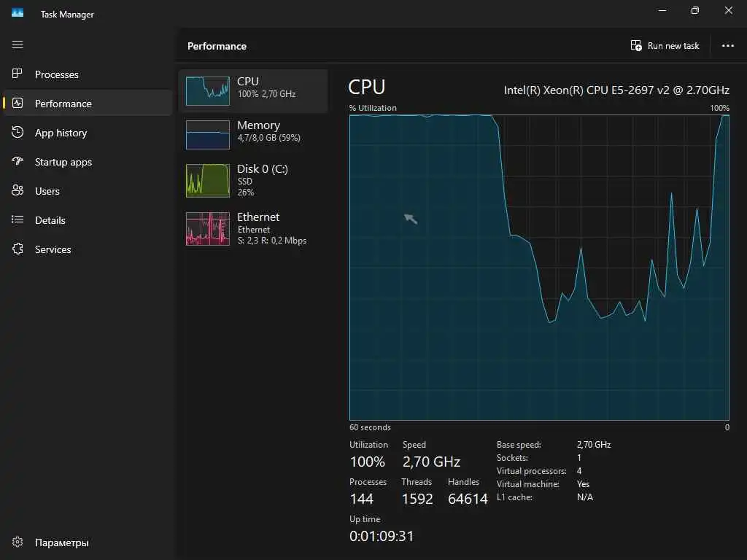Open App history via clock icon
Viewport: 747px width, 560px height.
point(18,133)
